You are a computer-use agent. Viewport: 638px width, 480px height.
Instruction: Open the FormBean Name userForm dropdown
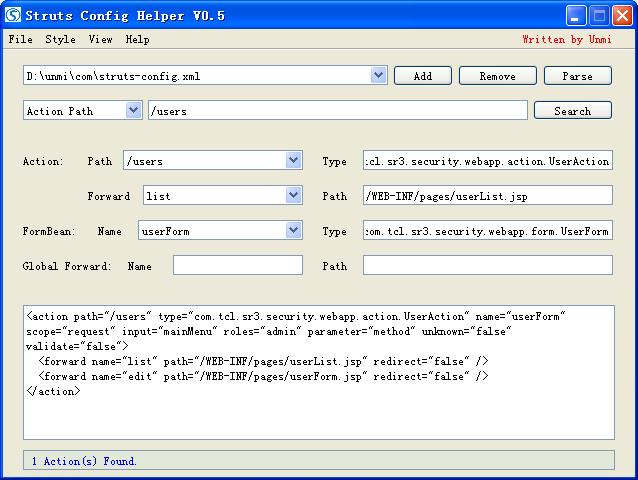point(293,231)
